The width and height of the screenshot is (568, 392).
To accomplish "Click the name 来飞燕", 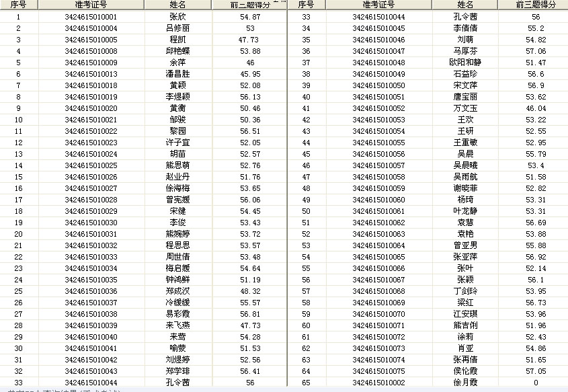I will 178,325.
